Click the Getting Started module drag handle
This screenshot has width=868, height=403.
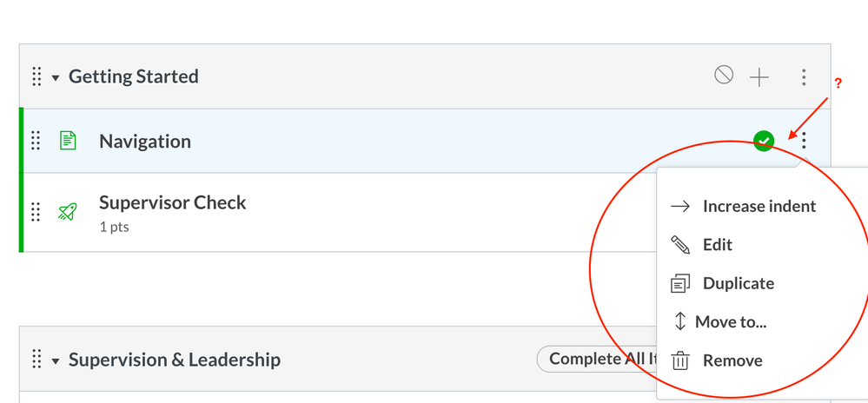pyautogui.click(x=36, y=76)
